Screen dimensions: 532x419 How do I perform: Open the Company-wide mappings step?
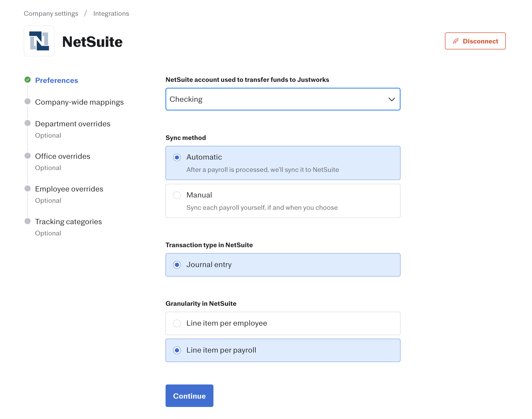click(79, 102)
